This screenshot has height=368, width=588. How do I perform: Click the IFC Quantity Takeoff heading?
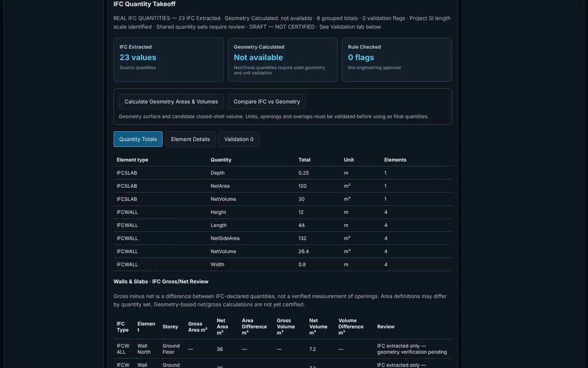[x=144, y=4]
